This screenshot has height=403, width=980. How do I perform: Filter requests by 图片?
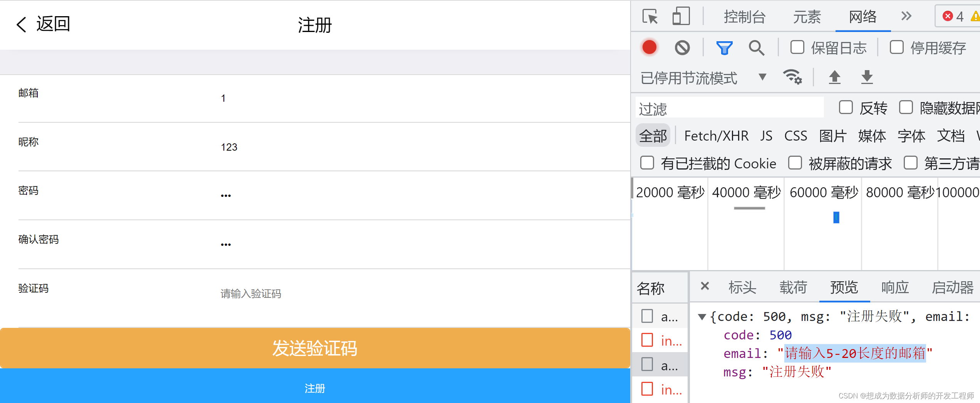833,136
